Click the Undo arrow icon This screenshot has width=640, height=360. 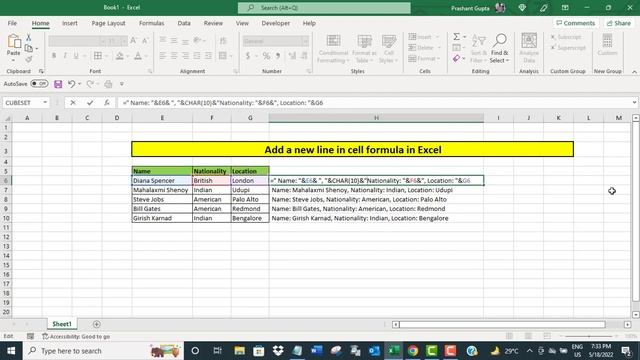[71, 84]
